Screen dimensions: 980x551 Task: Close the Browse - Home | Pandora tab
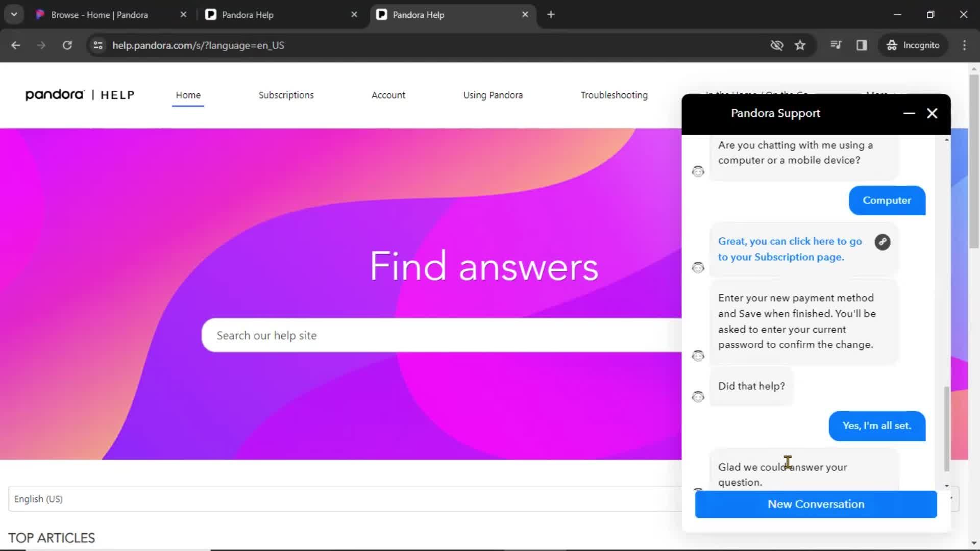[x=183, y=15]
